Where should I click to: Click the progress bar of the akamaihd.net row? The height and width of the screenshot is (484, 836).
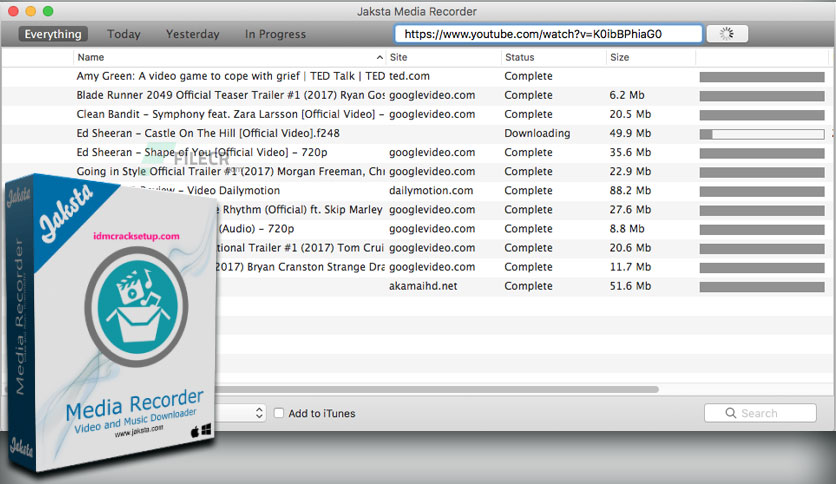point(762,287)
